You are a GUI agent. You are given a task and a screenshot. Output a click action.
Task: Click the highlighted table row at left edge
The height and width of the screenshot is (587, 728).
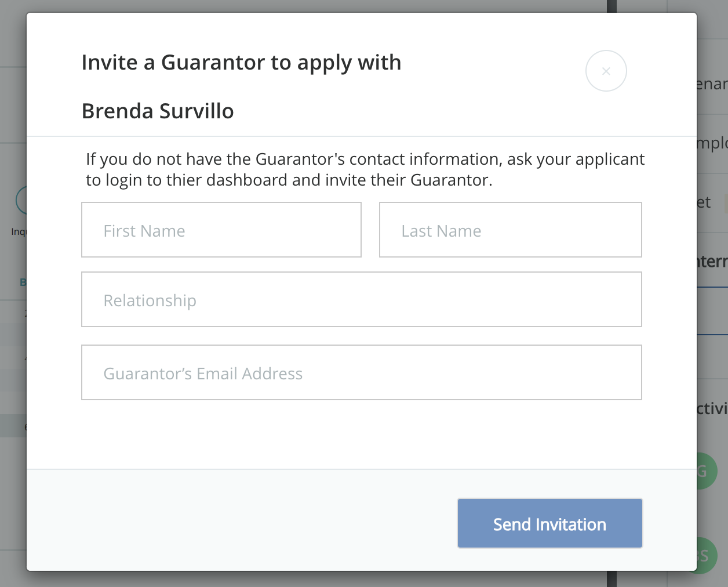pos(13,426)
